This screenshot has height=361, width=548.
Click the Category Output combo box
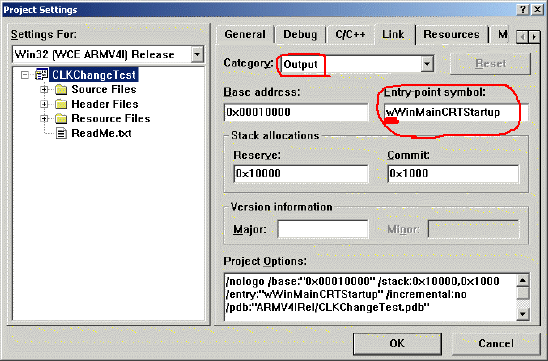coord(356,64)
